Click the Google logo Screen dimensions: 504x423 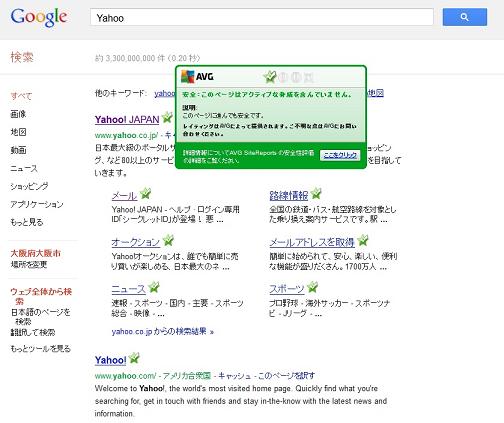point(39,17)
